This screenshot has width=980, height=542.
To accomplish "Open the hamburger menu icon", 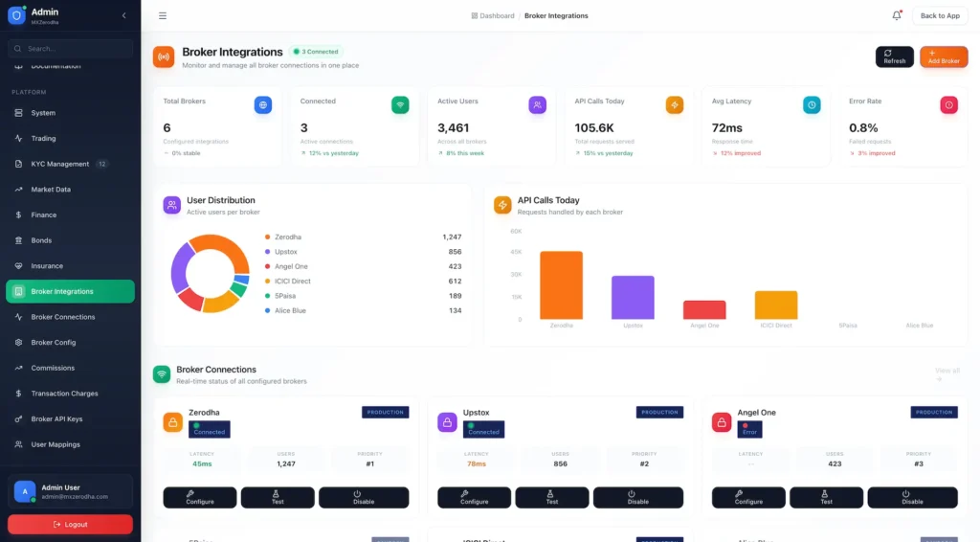I will 163,15.
